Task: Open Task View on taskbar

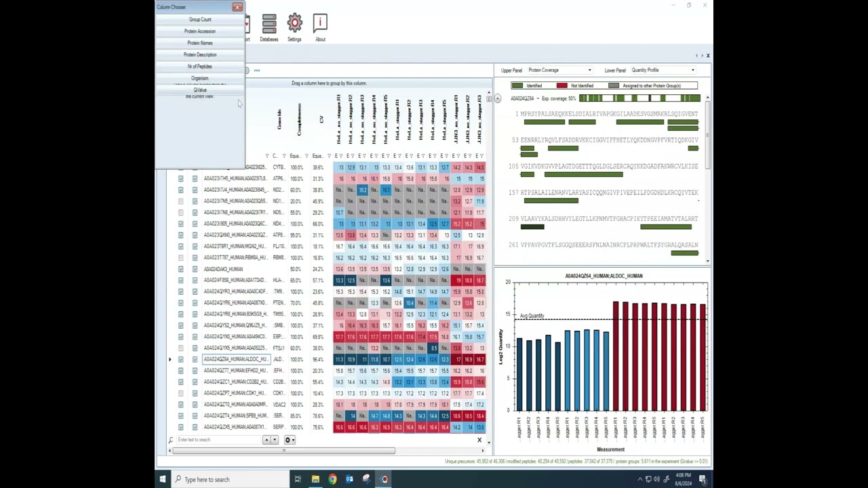Action: click(x=298, y=479)
